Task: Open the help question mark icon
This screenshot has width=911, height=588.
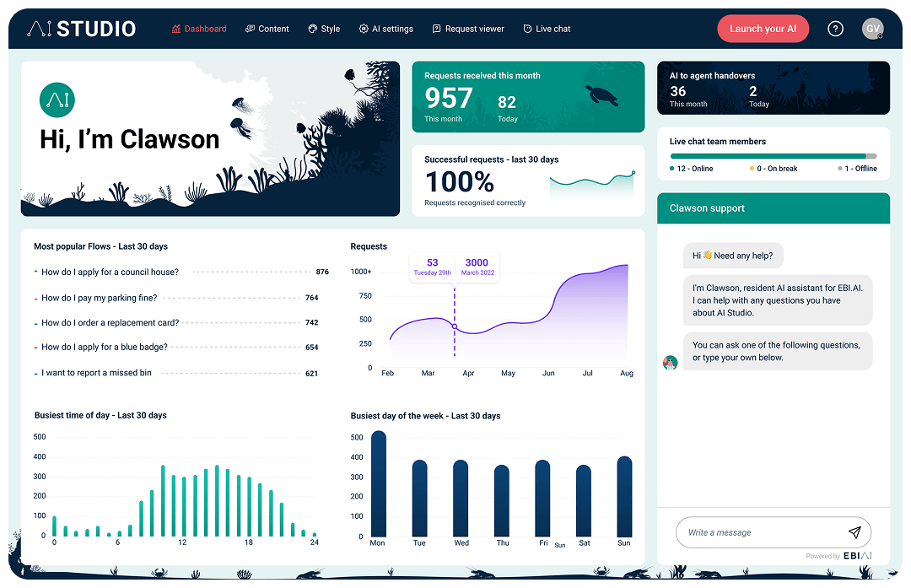Action: 835,29
